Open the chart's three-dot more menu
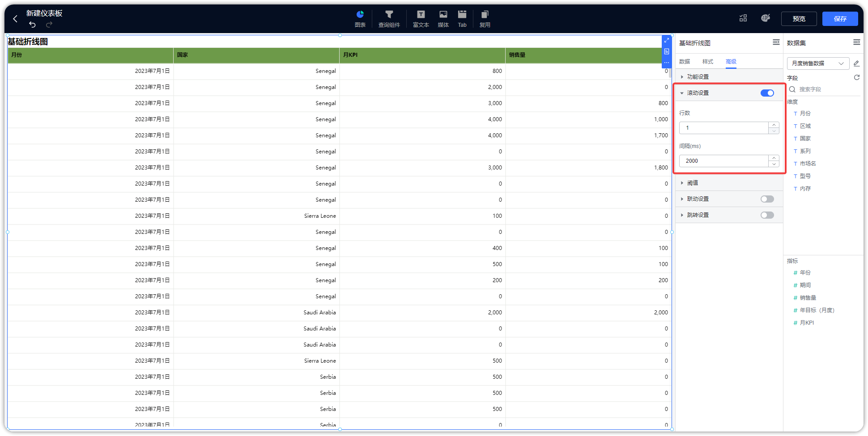The image size is (868, 436). 667,63
